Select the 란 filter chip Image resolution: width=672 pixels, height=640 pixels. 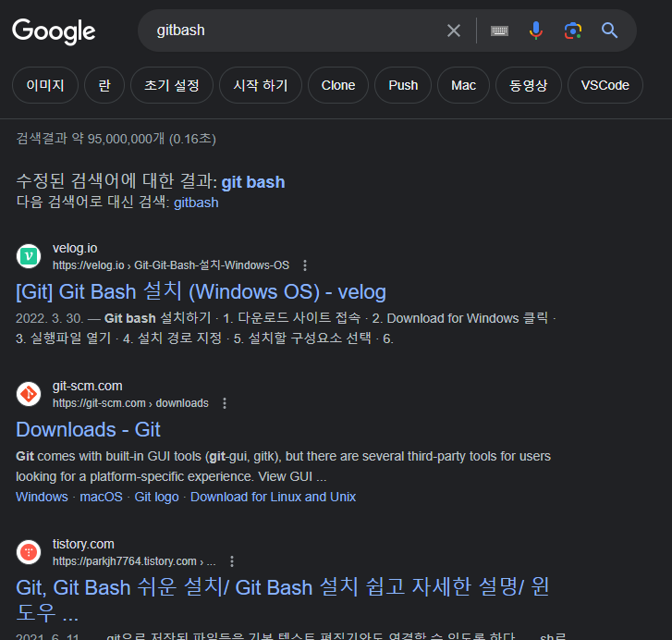104,85
